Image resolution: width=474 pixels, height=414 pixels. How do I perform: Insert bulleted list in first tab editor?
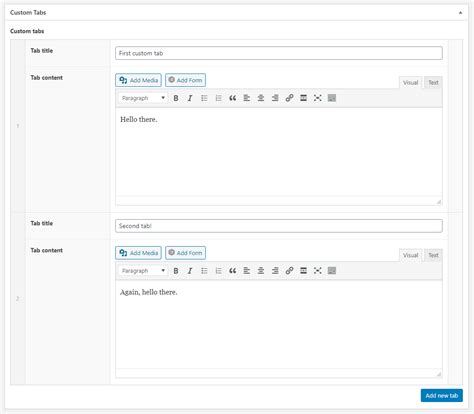point(204,98)
